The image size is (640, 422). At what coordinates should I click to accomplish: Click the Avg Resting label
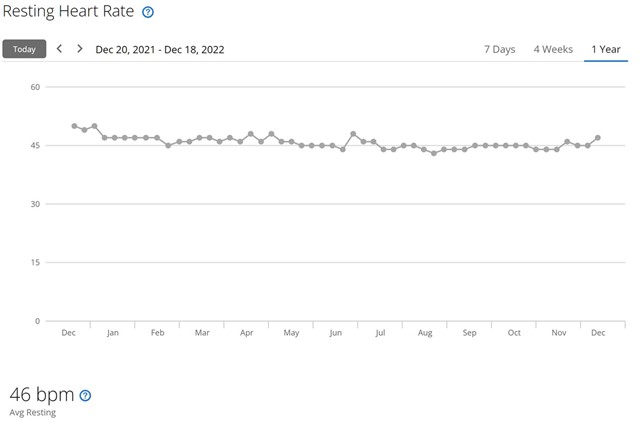click(x=32, y=412)
